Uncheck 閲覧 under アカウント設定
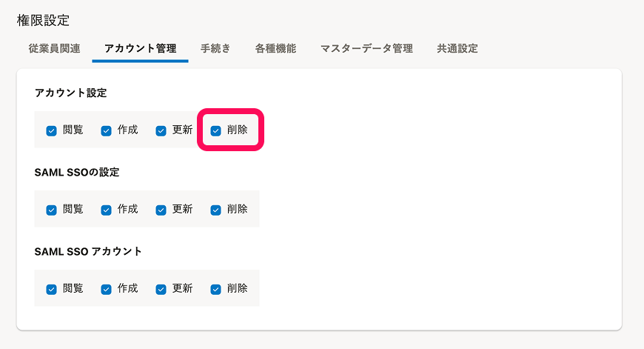This screenshot has height=349, width=644. (x=52, y=131)
